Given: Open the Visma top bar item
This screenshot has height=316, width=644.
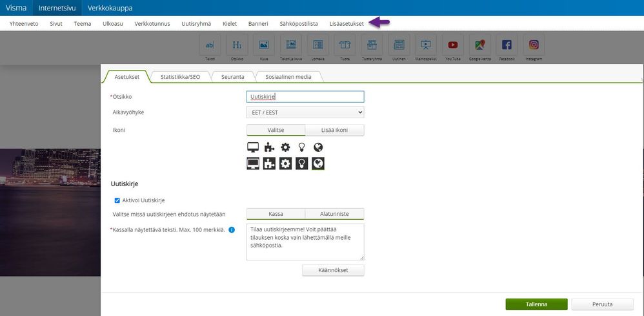Looking at the screenshot, I should 16,8.
